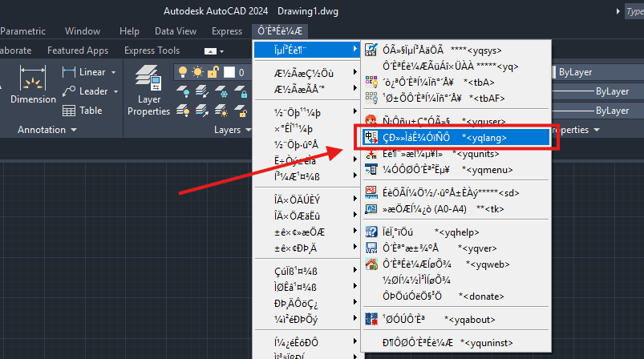This screenshot has height=359, width=644.
Task: Open the ±ê×¢»æÖÆ submenu
Action: click(x=307, y=232)
